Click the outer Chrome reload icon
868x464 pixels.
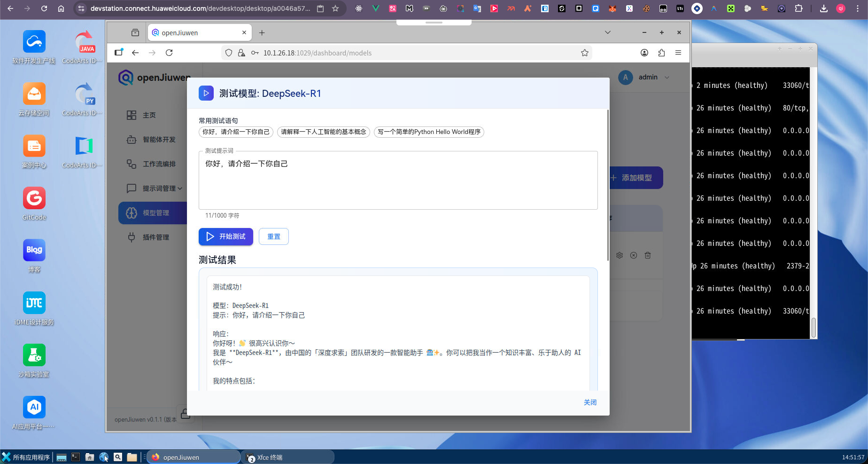(x=44, y=8)
